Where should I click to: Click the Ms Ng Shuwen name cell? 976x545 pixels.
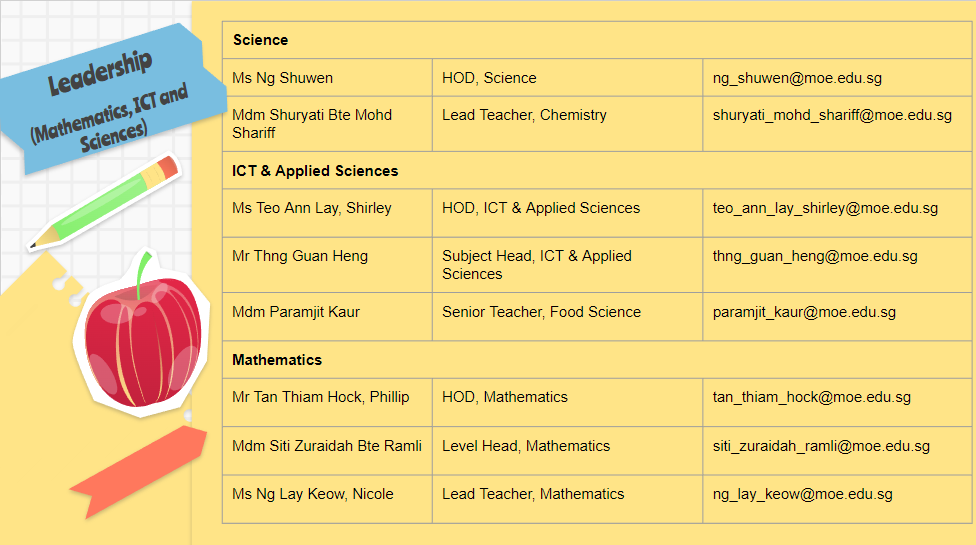283,78
